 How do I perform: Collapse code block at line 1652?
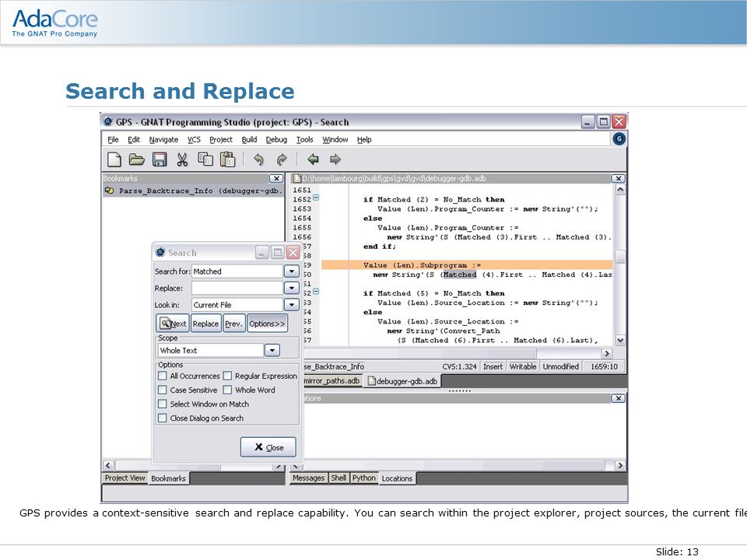point(316,197)
